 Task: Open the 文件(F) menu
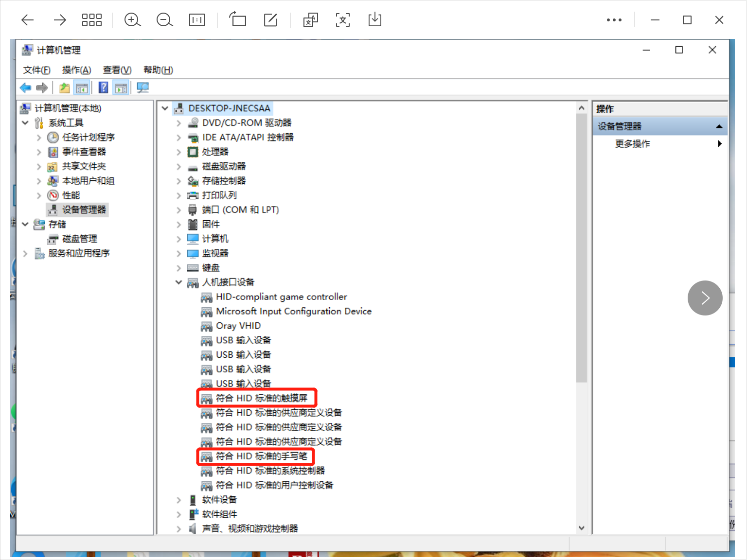tap(36, 70)
